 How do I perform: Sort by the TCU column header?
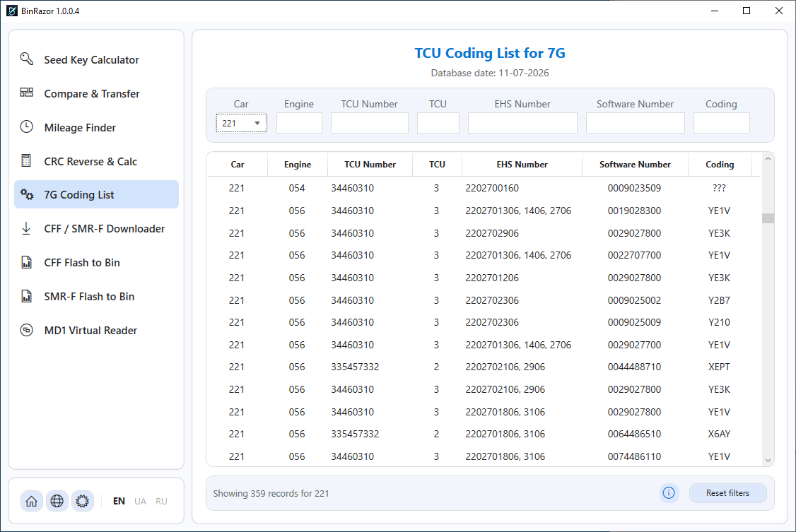click(437, 165)
